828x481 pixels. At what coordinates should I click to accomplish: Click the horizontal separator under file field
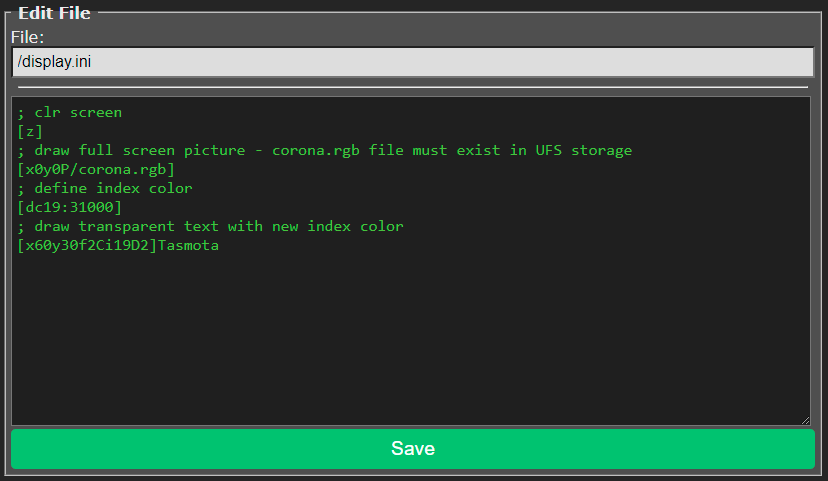413,87
